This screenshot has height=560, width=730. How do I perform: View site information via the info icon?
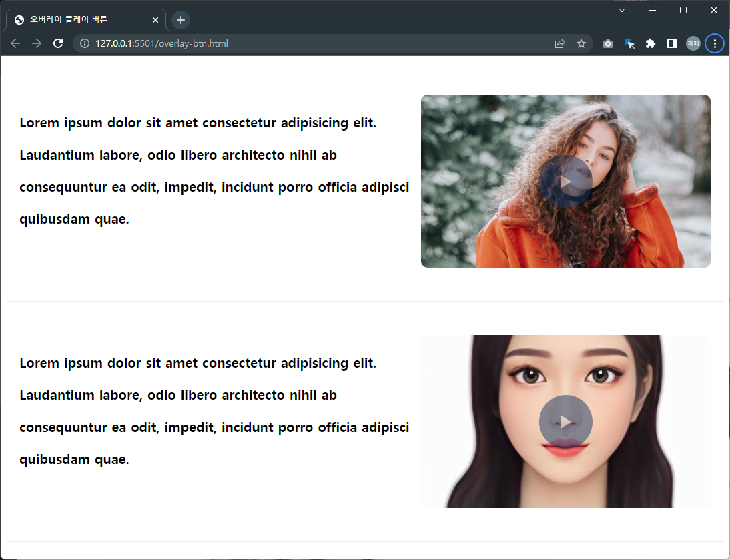pyautogui.click(x=84, y=43)
